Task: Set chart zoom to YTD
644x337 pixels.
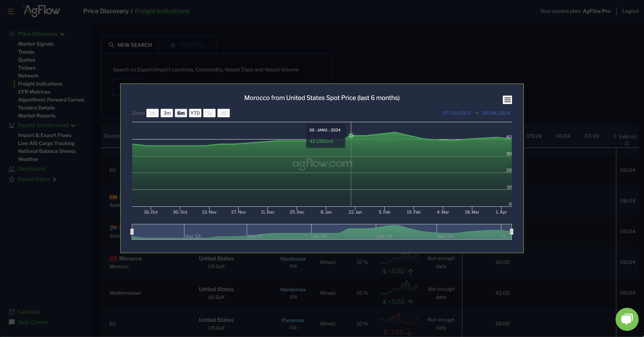Action: [x=195, y=113]
